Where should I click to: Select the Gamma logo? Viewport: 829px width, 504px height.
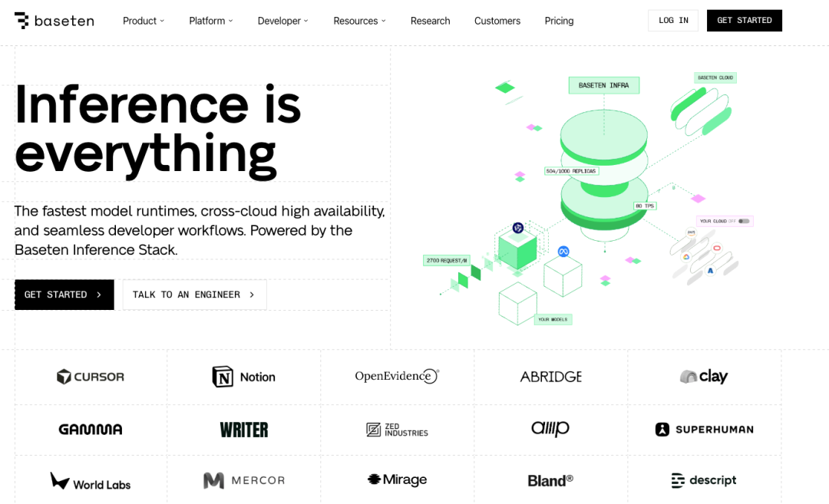click(91, 429)
